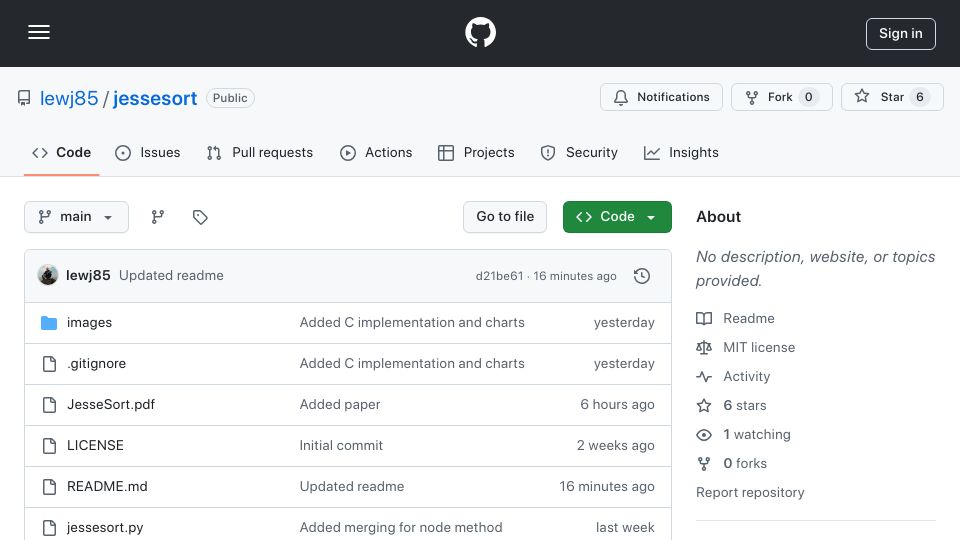The height and width of the screenshot is (540, 960).
Task: Click Report repository link
Action: point(750,493)
